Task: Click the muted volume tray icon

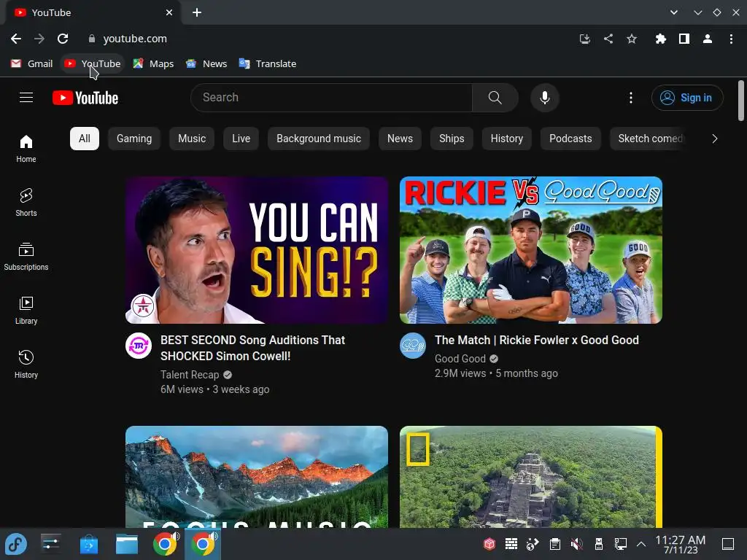Action: click(x=576, y=544)
